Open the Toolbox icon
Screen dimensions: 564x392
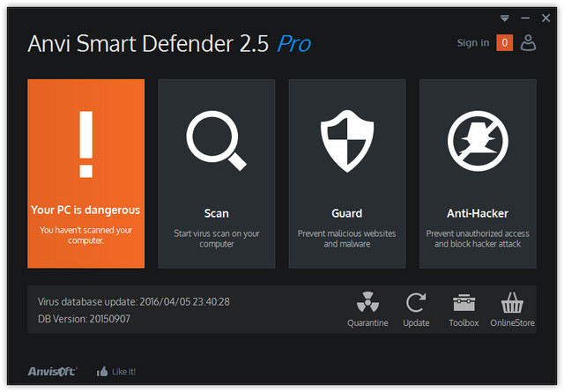point(464,304)
